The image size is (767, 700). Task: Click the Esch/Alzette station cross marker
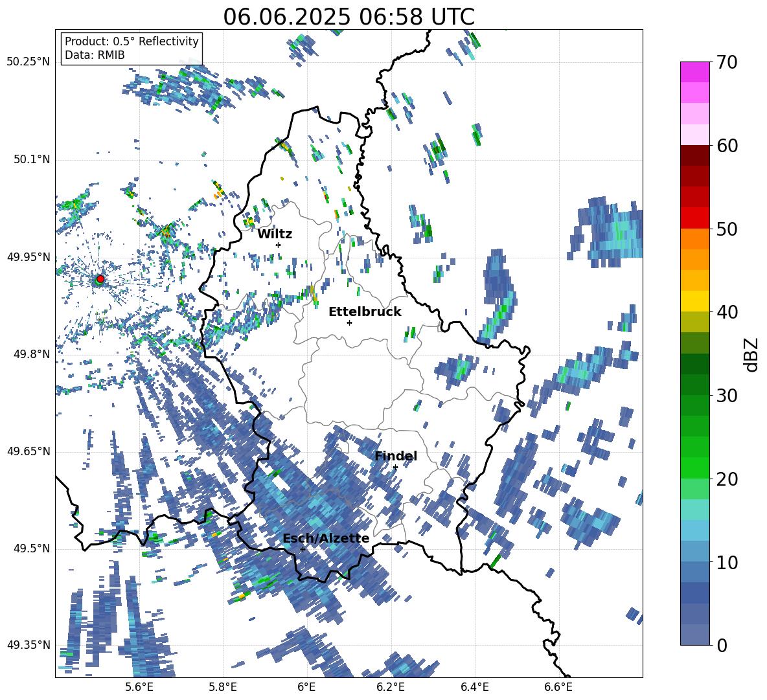coord(303,549)
